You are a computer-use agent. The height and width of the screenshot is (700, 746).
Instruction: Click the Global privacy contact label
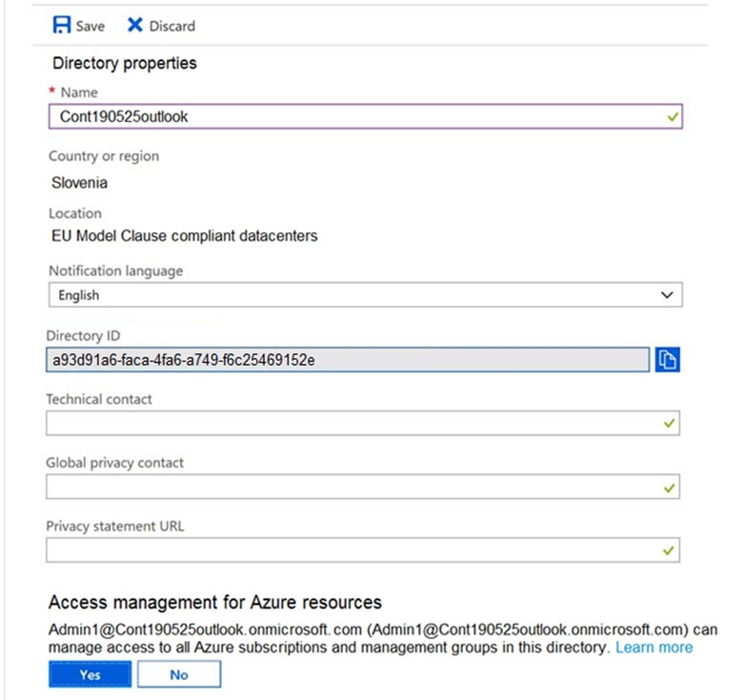(114, 463)
